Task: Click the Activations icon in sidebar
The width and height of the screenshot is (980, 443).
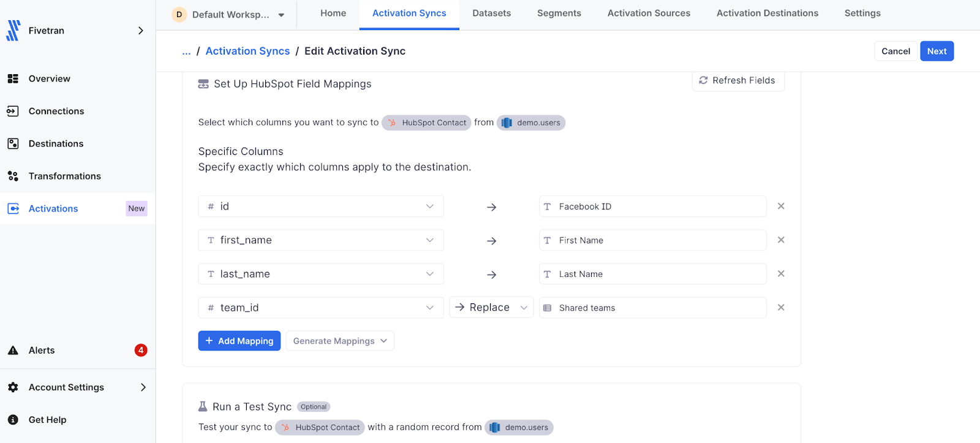Action: pos(13,208)
